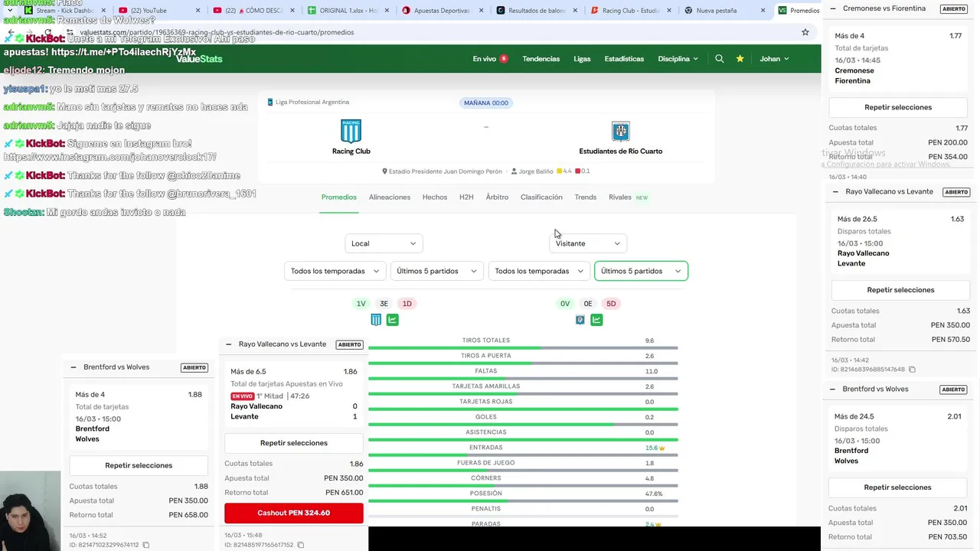The image size is (980, 551).
Task: Open home team Todos los temporadas dropdown
Action: point(335,271)
